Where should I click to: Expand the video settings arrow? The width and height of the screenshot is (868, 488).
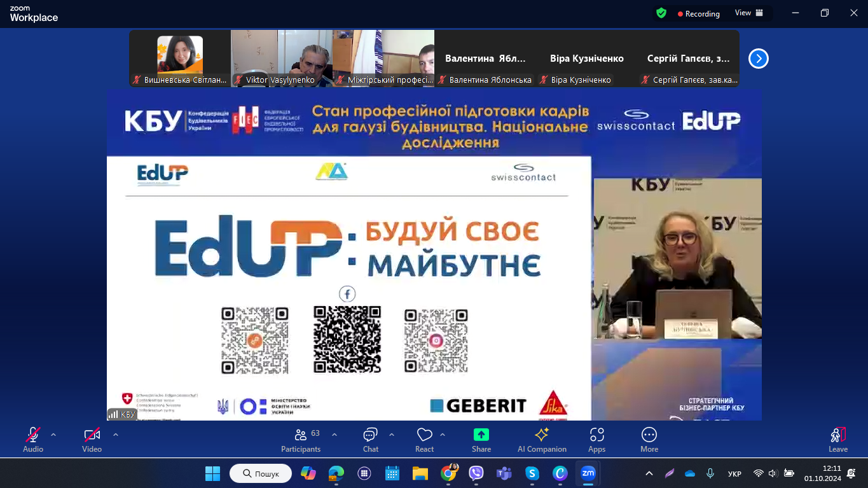pyautogui.click(x=116, y=435)
